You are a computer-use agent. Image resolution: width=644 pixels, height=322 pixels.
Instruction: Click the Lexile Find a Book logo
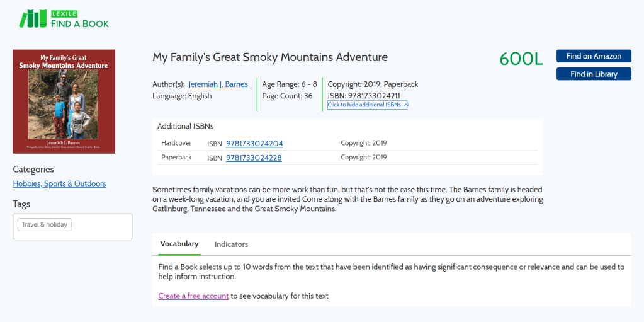pyautogui.click(x=64, y=19)
